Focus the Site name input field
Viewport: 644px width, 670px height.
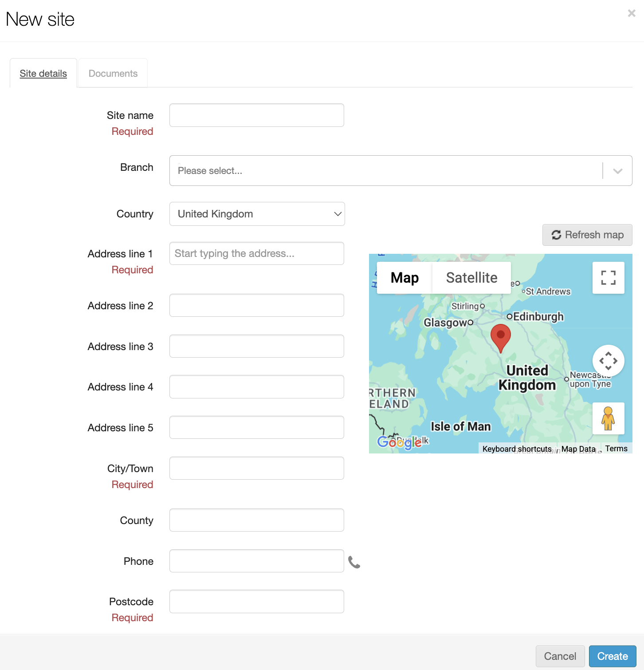(x=257, y=115)
